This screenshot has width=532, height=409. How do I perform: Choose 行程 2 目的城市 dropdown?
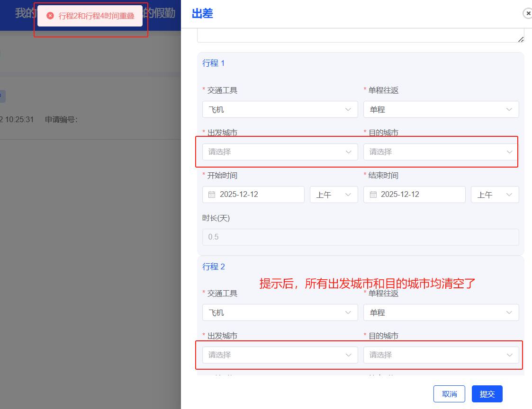441,355
